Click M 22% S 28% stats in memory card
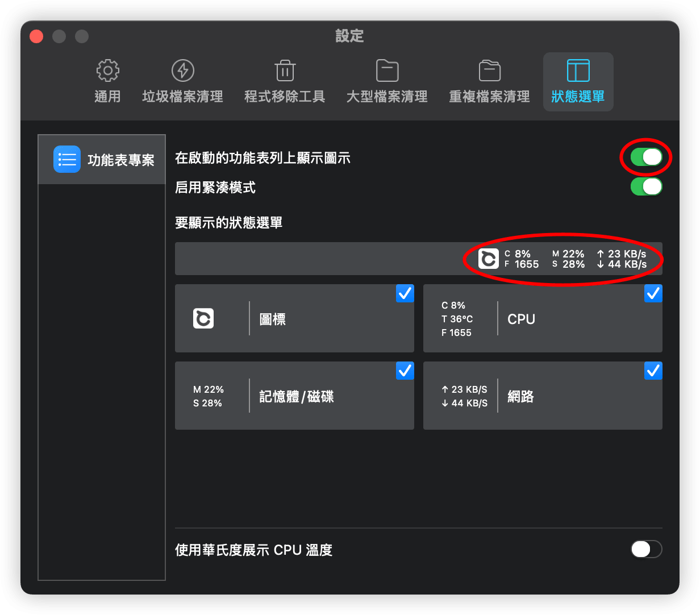700x615 pixels. pos(209,396)
